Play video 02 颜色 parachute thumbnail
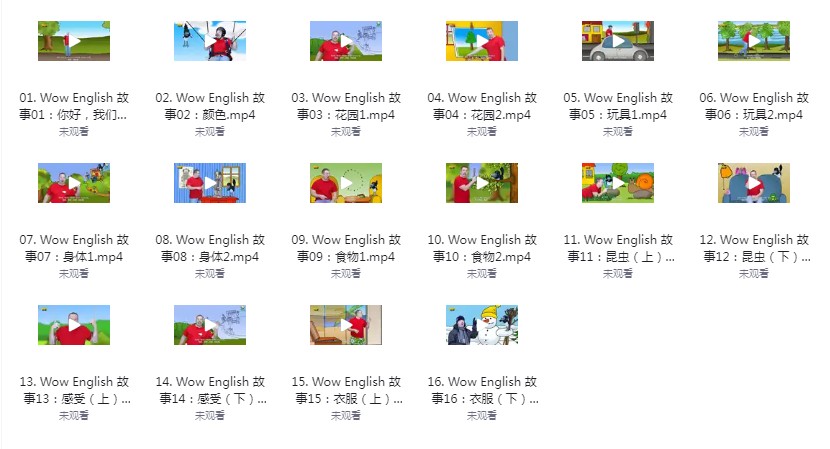Screen dimensions: 830x449 point(210,41)
